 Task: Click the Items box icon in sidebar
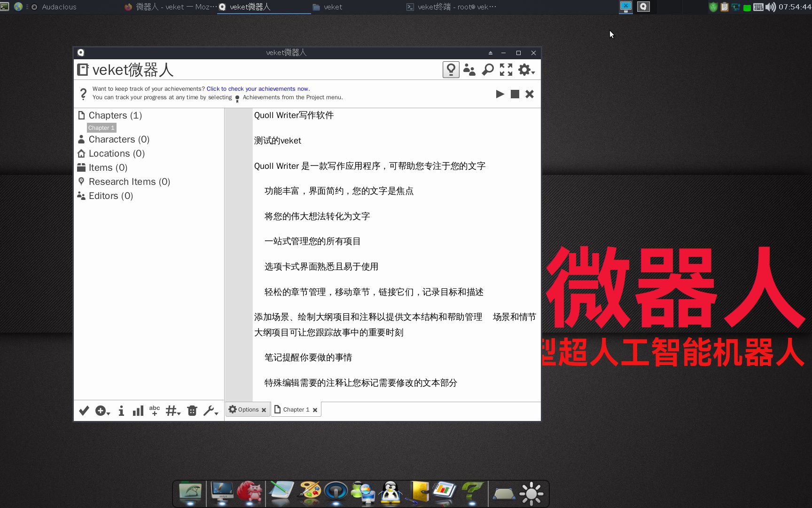pyautogui.click(x=81, y=167)
